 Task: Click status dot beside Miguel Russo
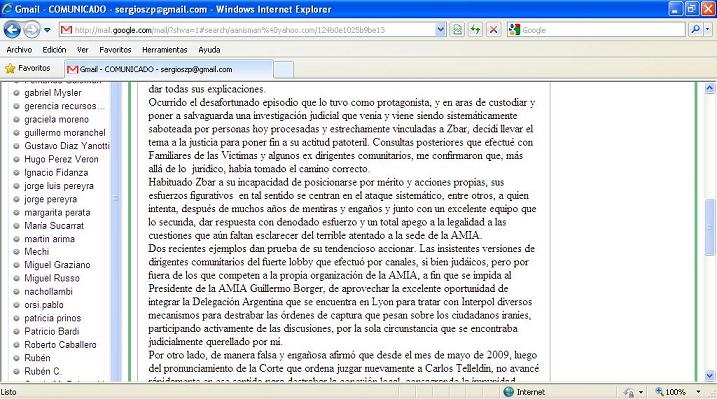(16, 278)
